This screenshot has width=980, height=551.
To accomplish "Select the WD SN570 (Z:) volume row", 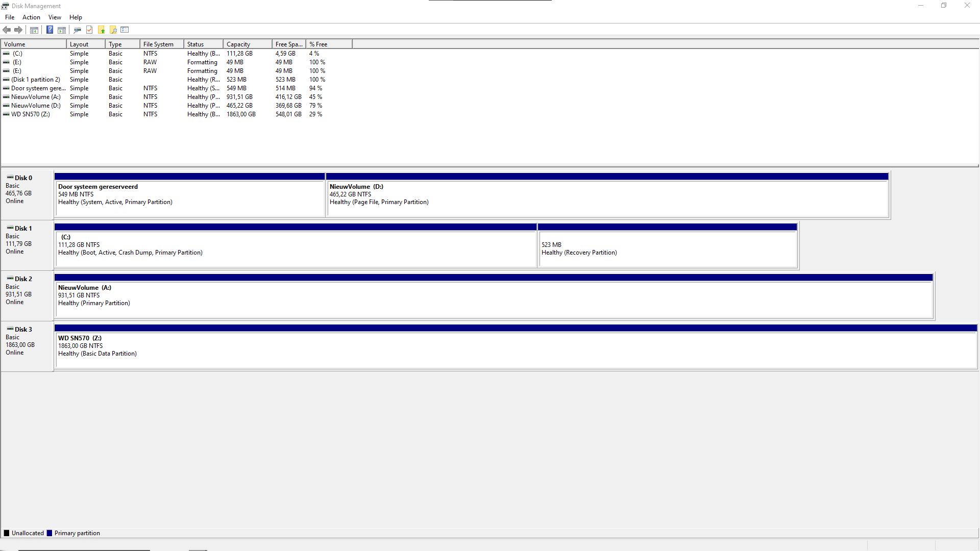I will pos(31,114).
